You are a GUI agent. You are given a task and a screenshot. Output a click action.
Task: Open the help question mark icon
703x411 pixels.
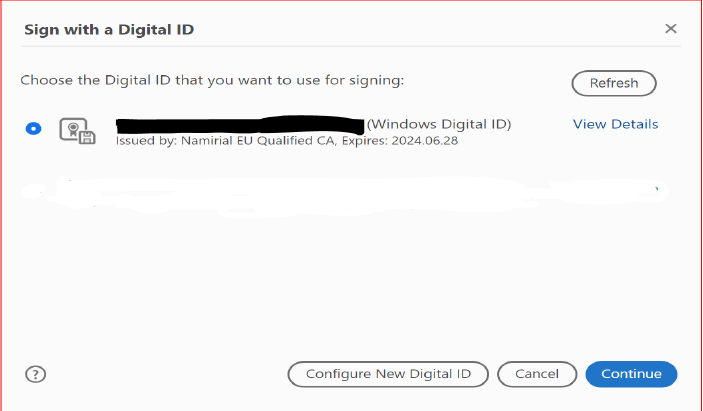(x=35, y=374)
